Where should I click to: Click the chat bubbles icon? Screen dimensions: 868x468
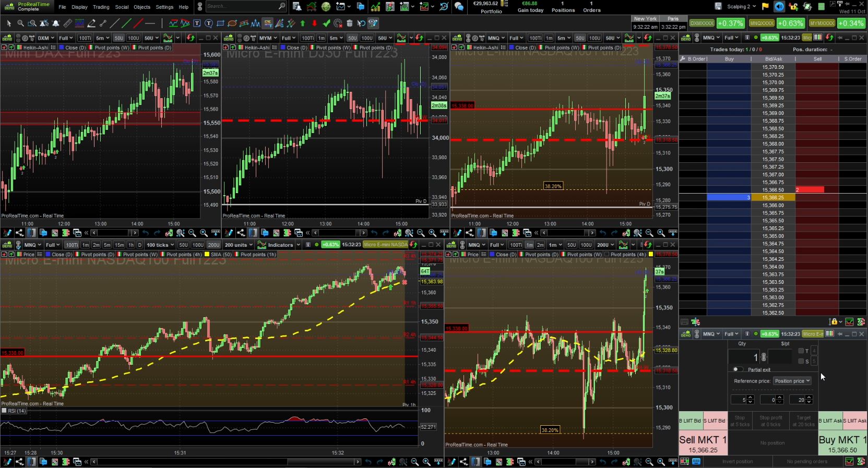[x=459, y=6]
